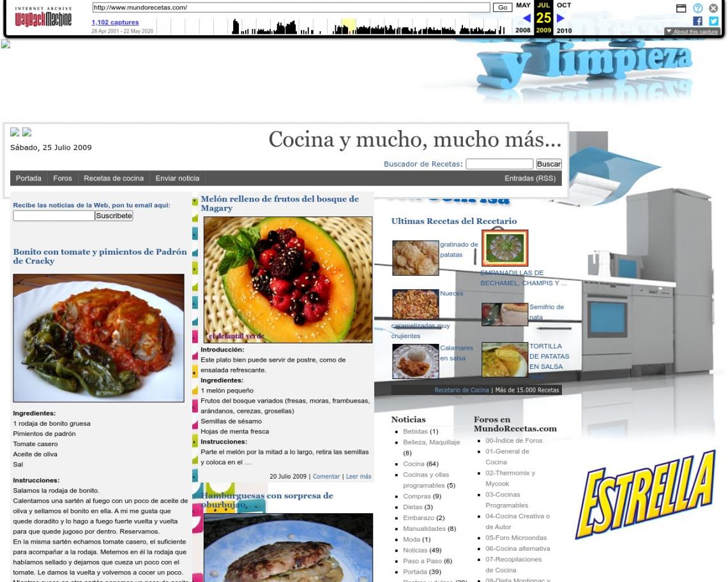The width and height of the screenshot is (728, 582).
Task: Open the Recetario de Cocina link
Action: [x=462, y=390]
